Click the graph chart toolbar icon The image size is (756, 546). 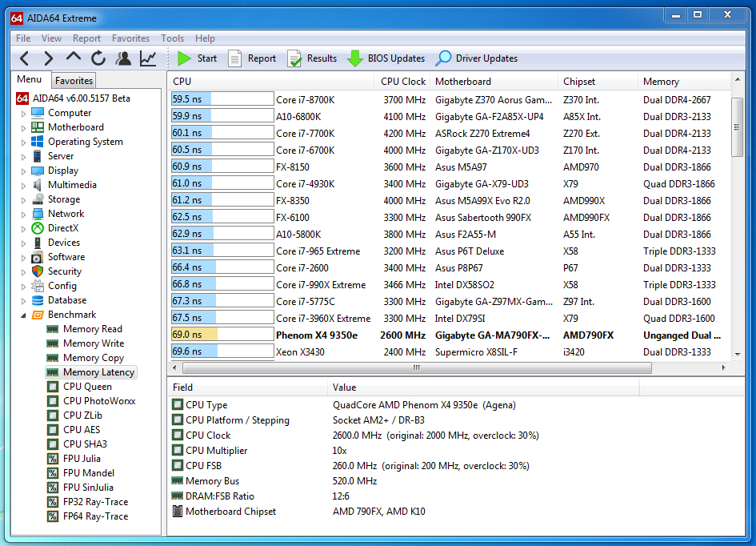coord(148,58)
